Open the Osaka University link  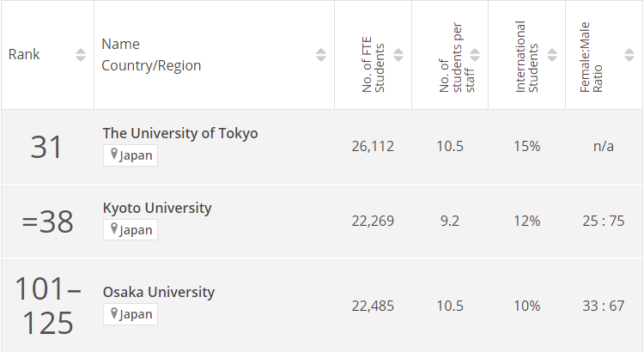click(158, 292)
